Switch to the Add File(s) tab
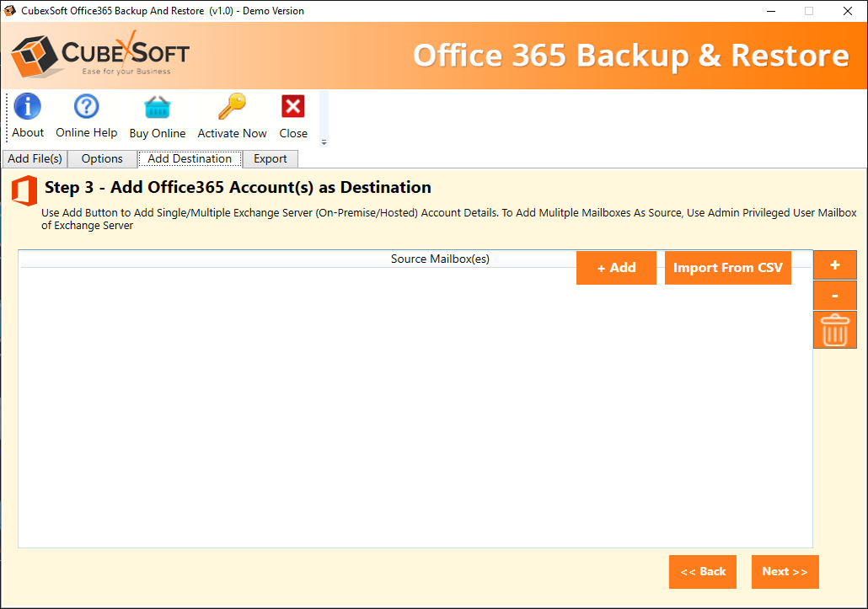 tap(35, 159)
